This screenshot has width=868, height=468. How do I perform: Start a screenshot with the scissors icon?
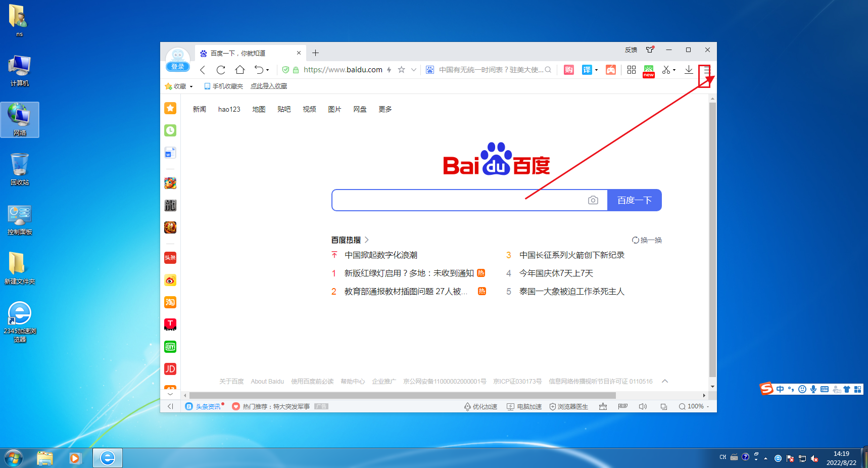coord(666,70)
